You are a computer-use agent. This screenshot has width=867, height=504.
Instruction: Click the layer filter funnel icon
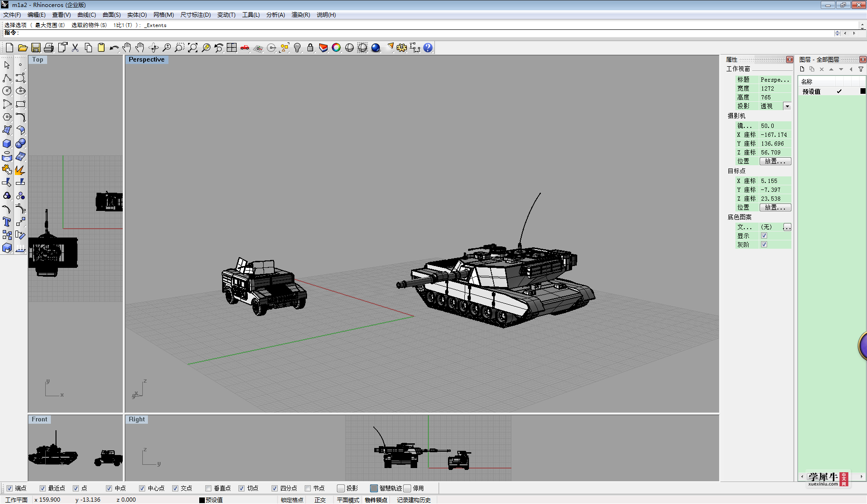(861, 69)
